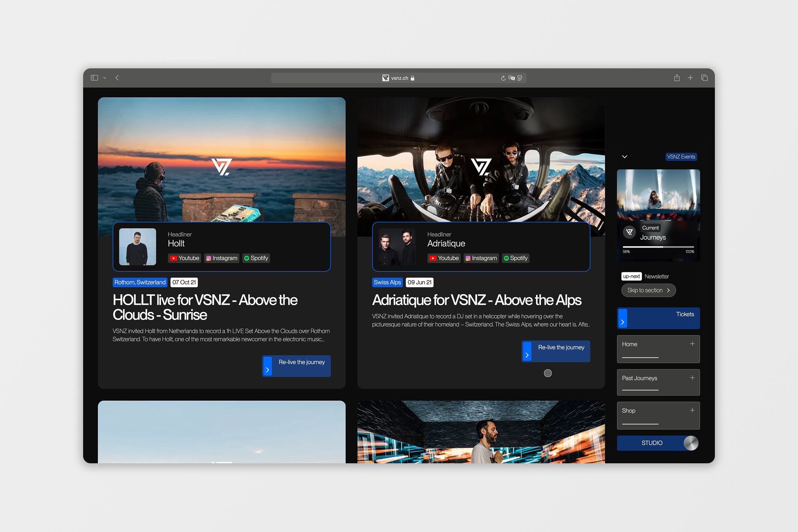Click the Current Journeys progress bar
Viewport: 798px width, 532px height.
point(658,247)
